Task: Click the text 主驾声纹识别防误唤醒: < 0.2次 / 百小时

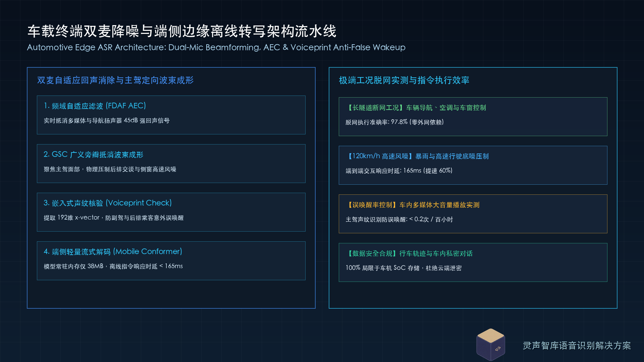Action: (x=399, y=220)
